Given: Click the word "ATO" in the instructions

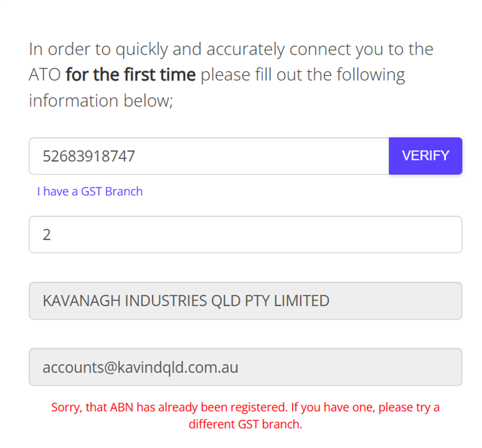Looking at the screenshot, I should tap(45, 75).
